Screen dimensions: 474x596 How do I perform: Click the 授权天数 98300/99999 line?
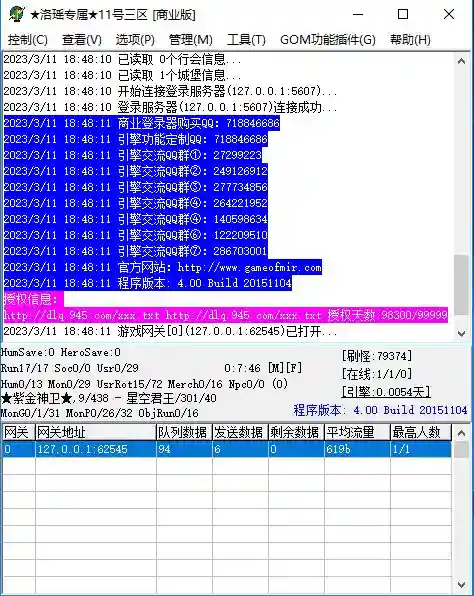[x=225, y=315]
